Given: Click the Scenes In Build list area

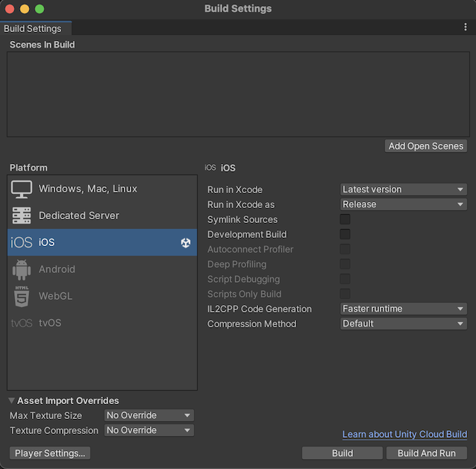Looking at the screenshot, I should [x=238, y=94].
